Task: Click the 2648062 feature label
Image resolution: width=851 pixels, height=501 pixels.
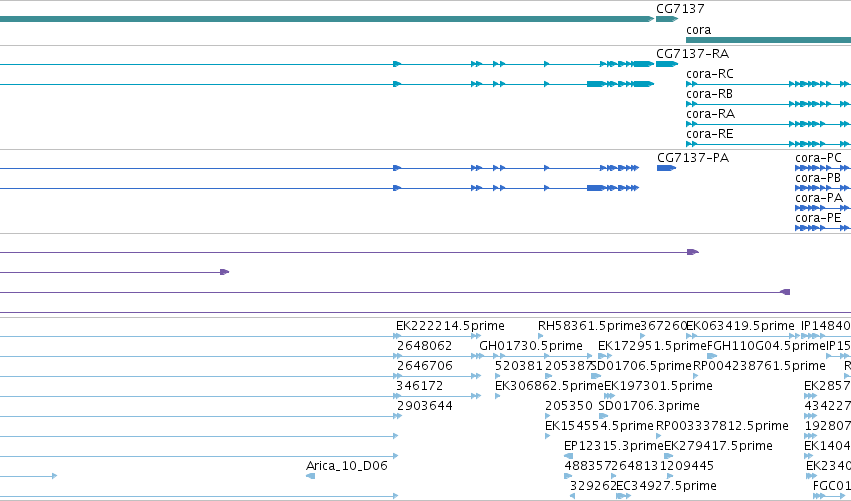Action: pos(424,346)
